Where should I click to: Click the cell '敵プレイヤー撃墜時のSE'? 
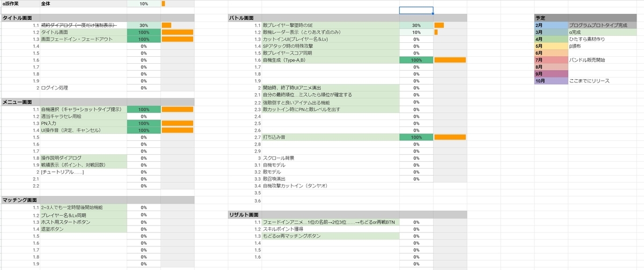pyautogui.click(x=331, y=25)
